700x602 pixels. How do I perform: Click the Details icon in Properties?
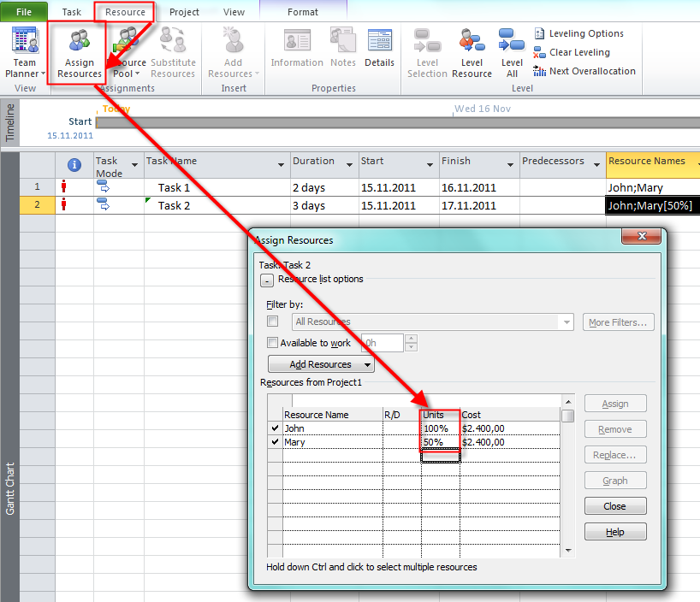[379, 49]
